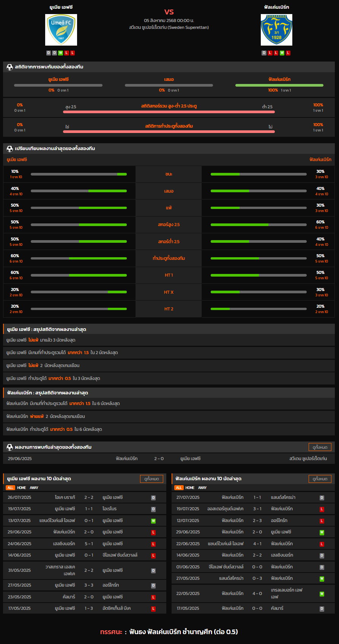Click HT X label in comparison table
Viewport: 339px width, 644px height.
[169, 292]
